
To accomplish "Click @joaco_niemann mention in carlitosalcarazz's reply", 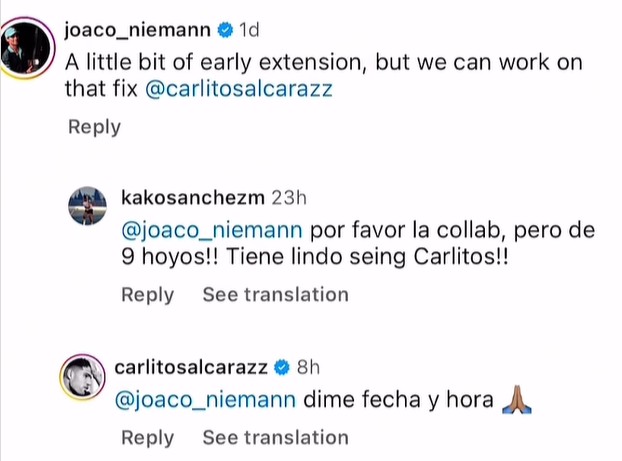I will tap(207, 400).
